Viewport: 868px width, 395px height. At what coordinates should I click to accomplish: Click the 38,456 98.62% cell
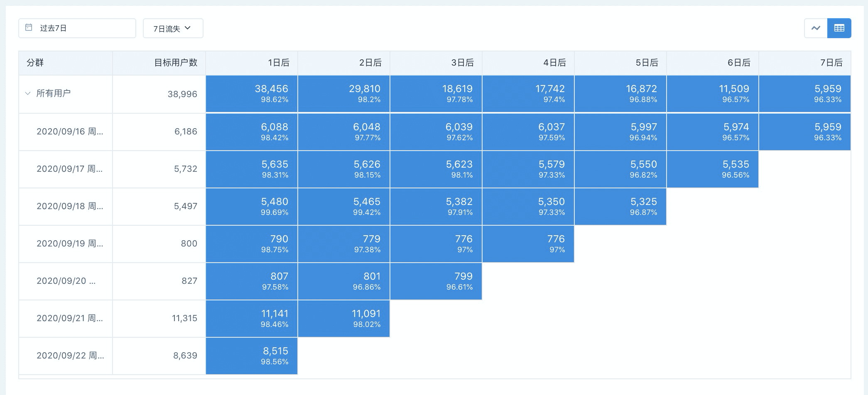point(252,94)
